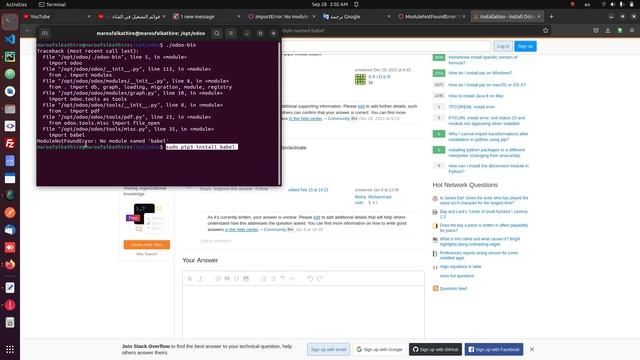The image size is (640, 360).
Task: Click 'Add a comment' under the answer
Action: (216, 241)
